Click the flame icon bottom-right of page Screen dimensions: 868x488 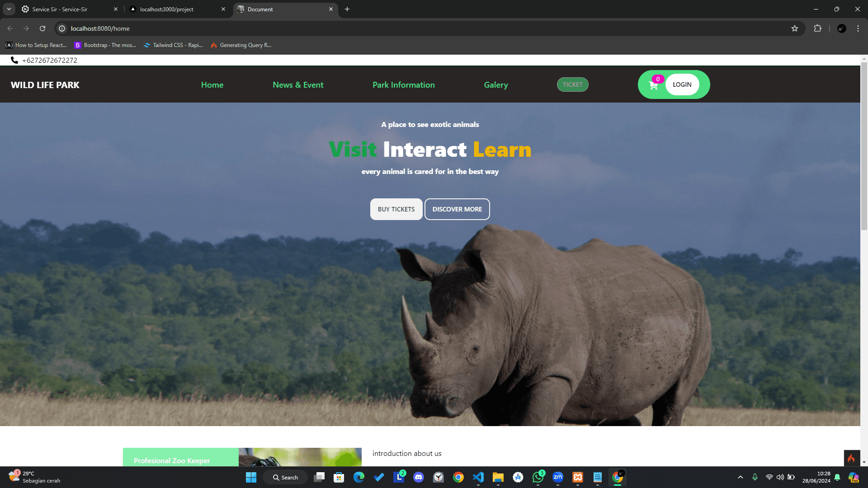(851, 458)
